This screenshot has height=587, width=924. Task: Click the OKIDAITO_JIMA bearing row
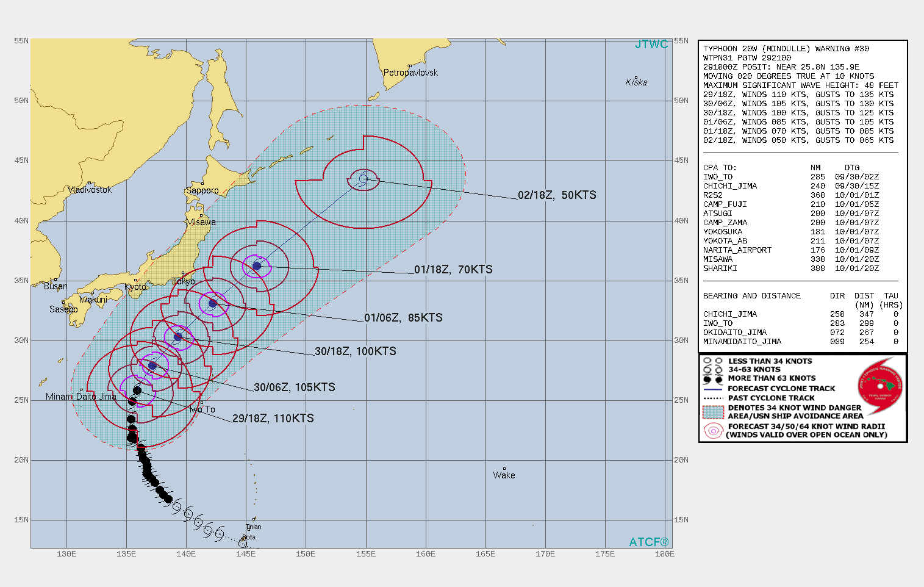(801, 333)
